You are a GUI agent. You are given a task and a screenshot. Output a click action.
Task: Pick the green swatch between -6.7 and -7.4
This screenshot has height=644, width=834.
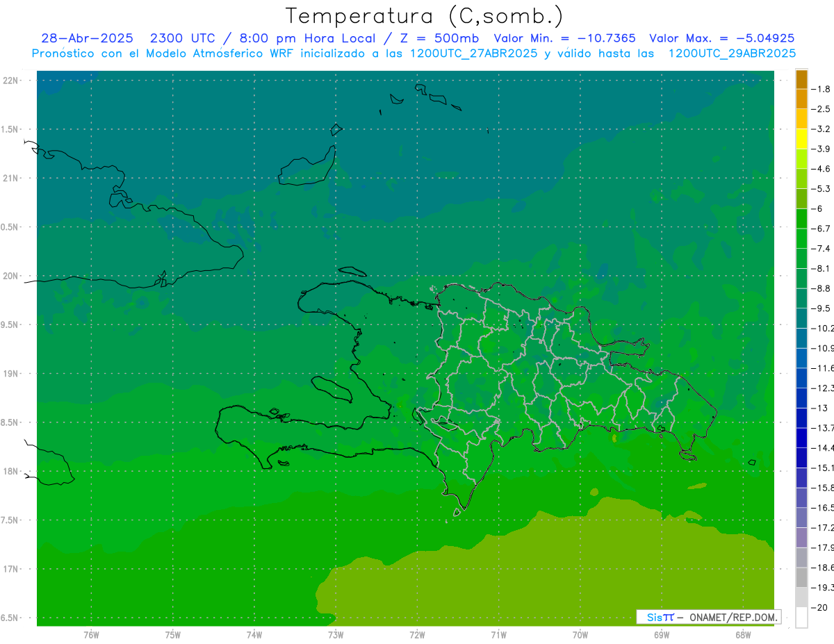(x=801, y=238)
